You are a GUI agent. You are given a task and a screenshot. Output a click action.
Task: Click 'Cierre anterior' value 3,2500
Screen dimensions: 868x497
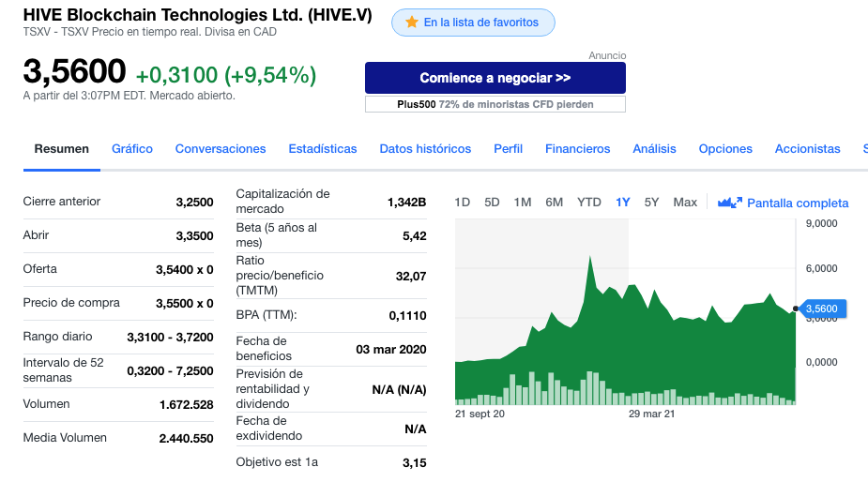(x=195, y=202)
